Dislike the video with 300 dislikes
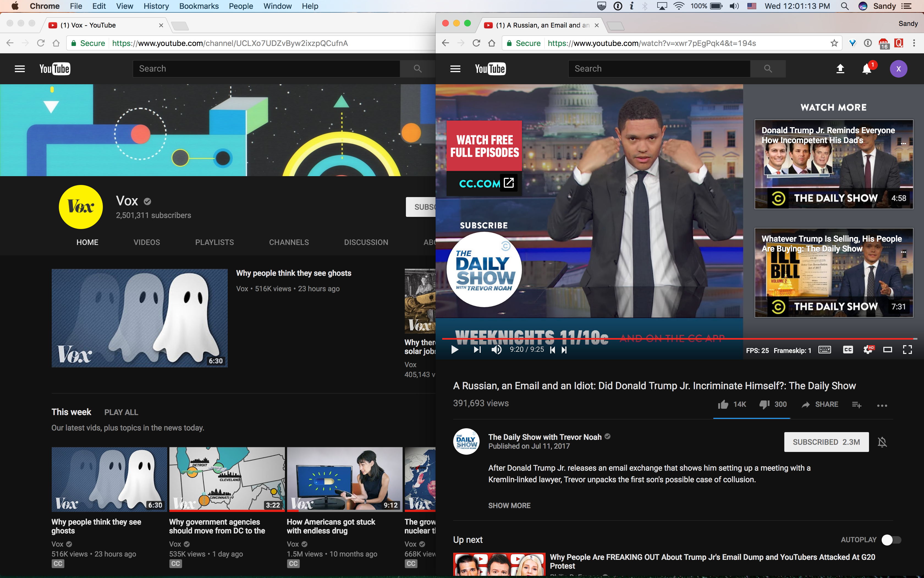 tap(773, 404)
